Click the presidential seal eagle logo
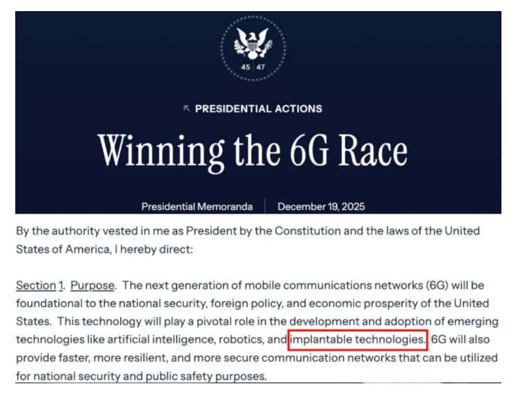 tap(253, 43)
